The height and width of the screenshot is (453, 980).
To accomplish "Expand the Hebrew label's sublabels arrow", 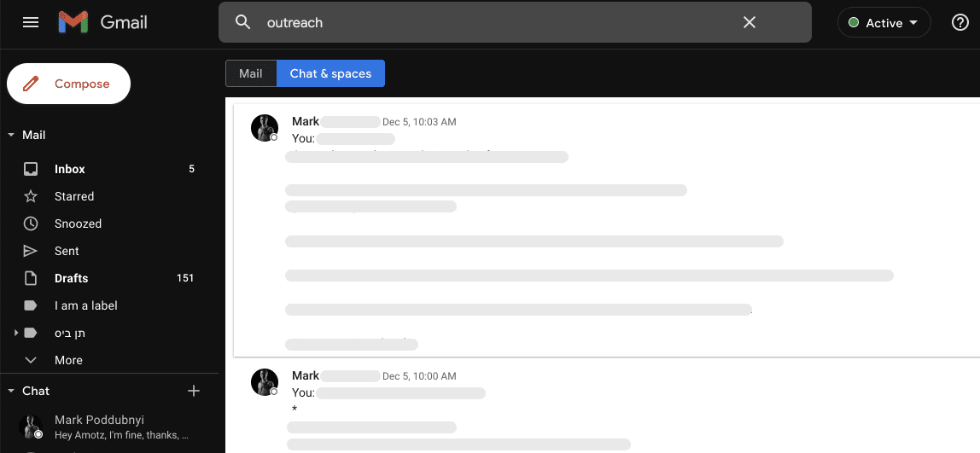I will [16, 333].
